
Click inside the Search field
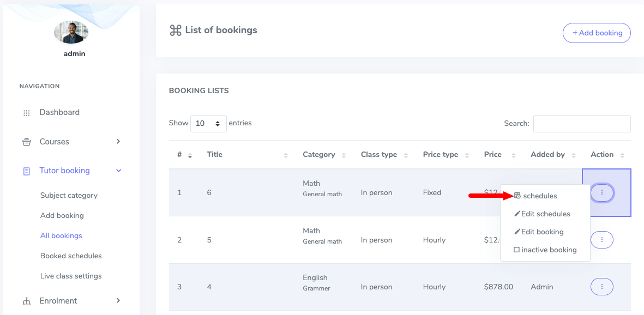tap(581, 124)
